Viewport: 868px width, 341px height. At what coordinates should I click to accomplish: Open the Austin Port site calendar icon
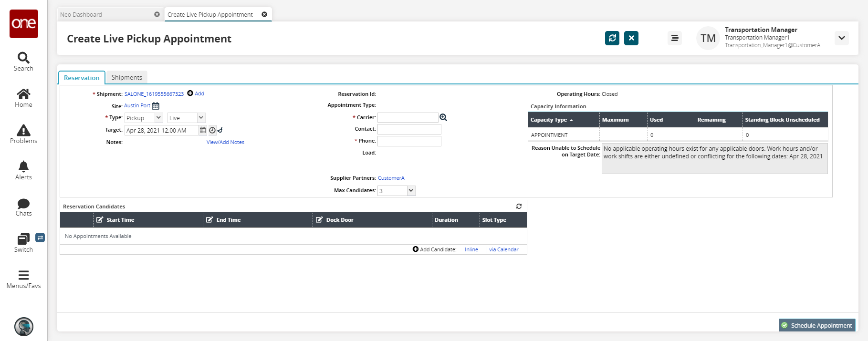point(156,106)
